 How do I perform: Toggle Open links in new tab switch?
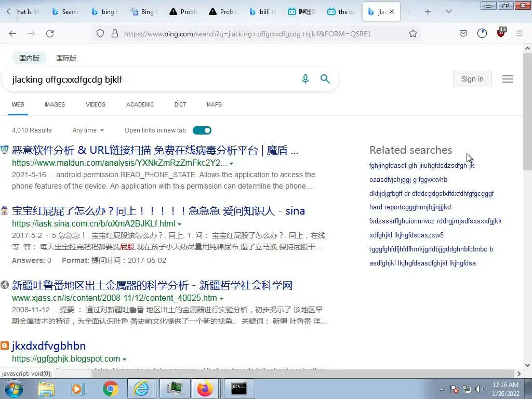(x=202, y=130)
